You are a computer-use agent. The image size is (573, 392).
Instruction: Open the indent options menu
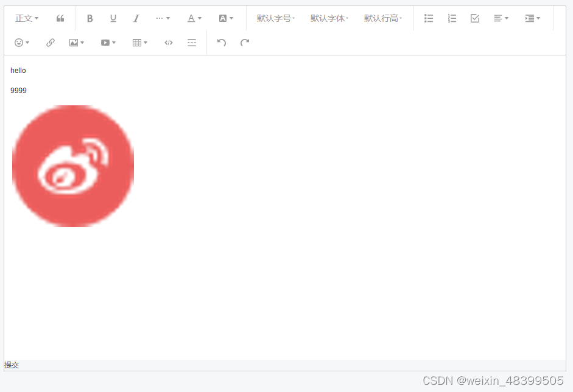tap(532, 18)
